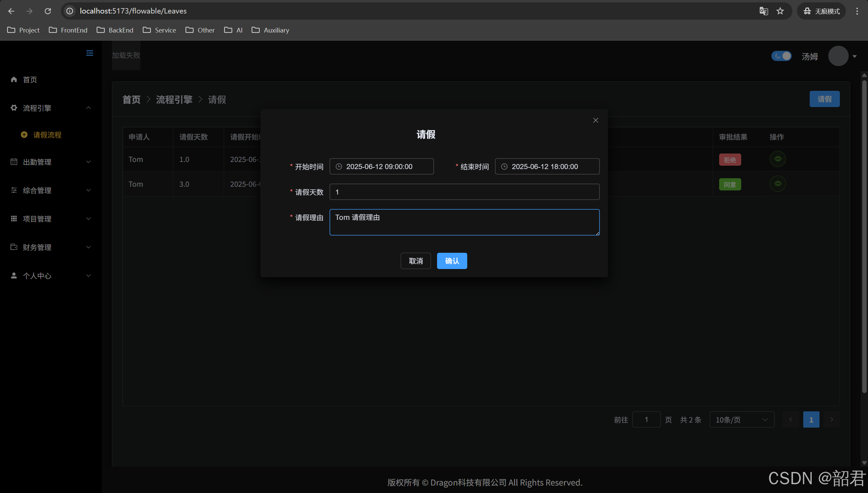Click the clock icon in 开始时间 field
This screenshot has width=868, height=493.
(x=339, y=167)
